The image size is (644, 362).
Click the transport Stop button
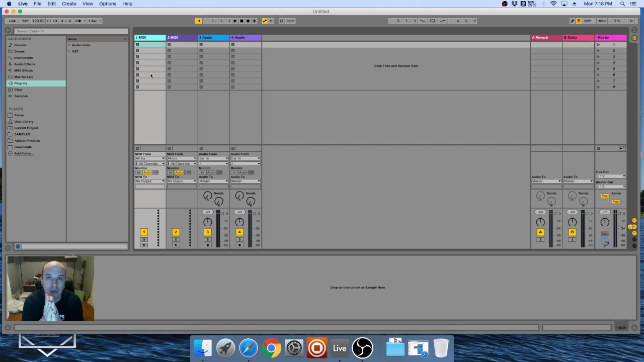[242, 21]
